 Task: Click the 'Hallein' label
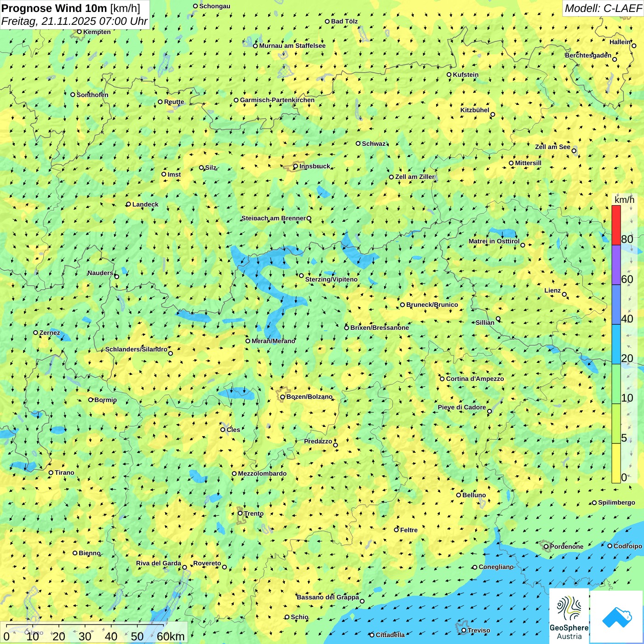pyautogui.click(x=620, y=42)
